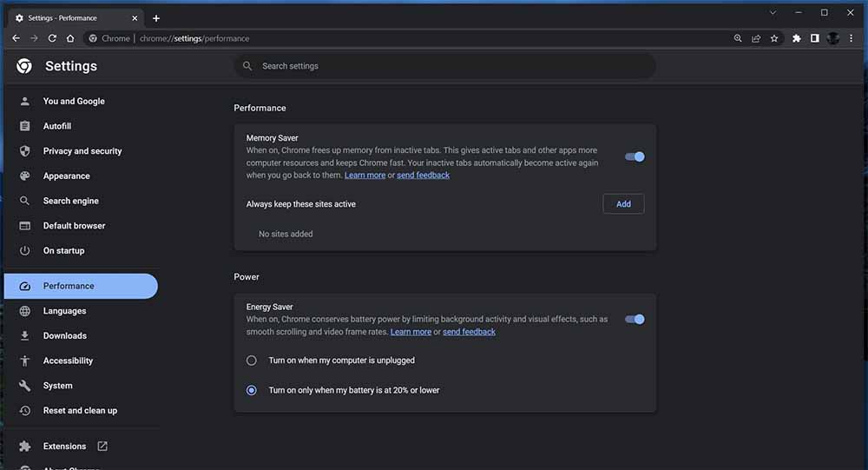Click the Languages globe icon
Image resolution: width=868 pixels, height=470 pixels.
point(25,311)
